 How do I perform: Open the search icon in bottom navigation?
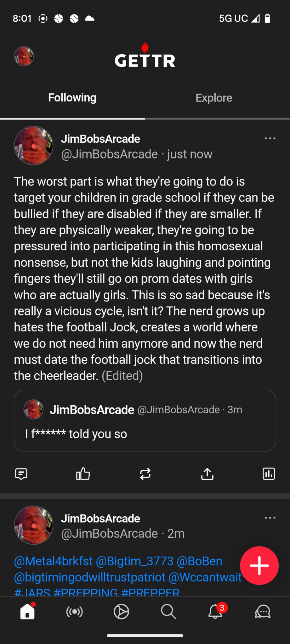(168, 611)
